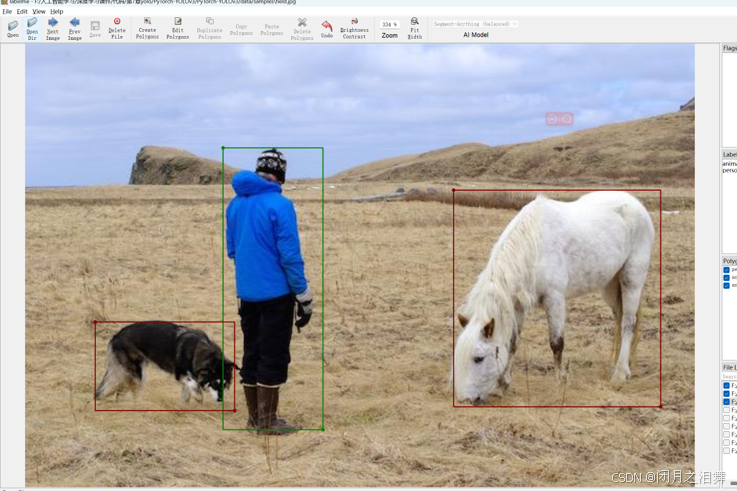Click the zoom percentage field showing 334 %
Screen dimensions: 737x491
click(x=390, y=24)
